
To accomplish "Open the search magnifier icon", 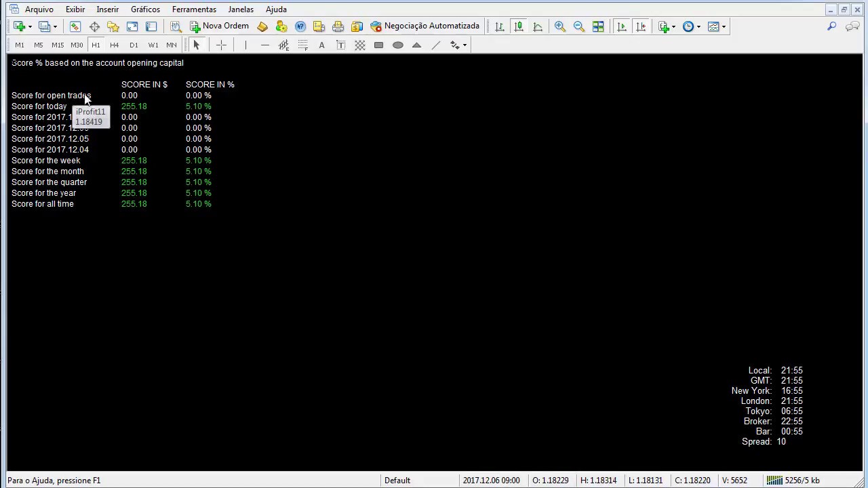I will pos(832,26).
